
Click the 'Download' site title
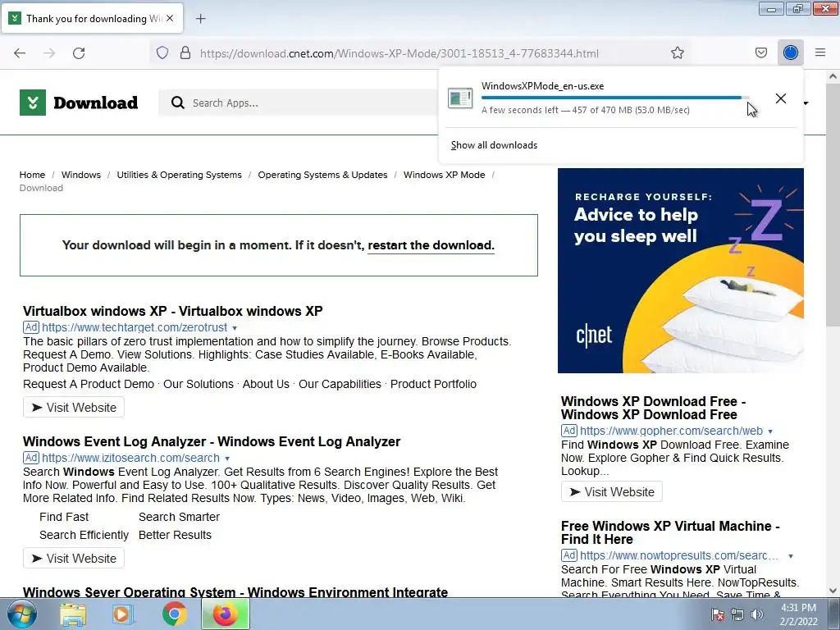95,103
